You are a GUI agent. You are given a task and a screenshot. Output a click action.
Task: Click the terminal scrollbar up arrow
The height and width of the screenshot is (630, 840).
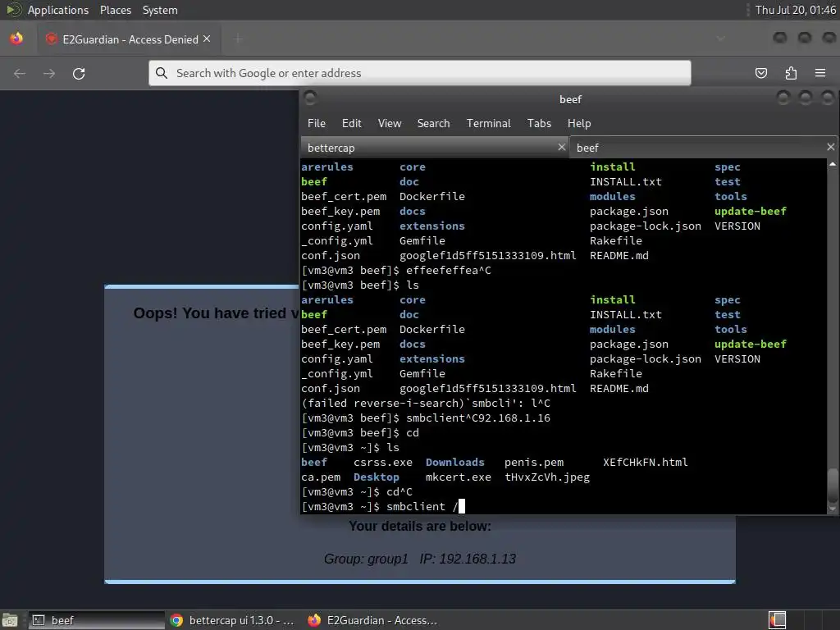point(833,164)
